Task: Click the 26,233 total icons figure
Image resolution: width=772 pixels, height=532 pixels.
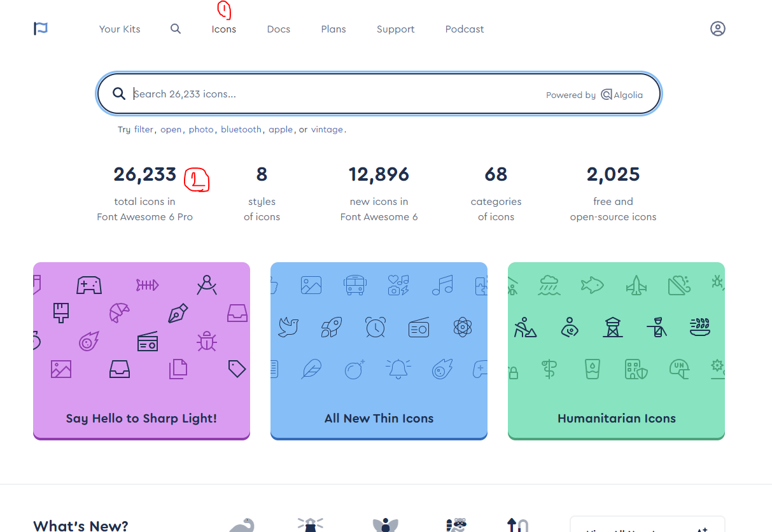Action: [144, 174]
